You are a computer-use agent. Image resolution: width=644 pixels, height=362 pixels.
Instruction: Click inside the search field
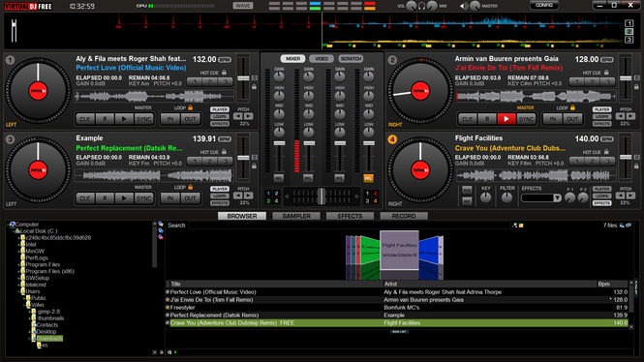pos(350,226)
